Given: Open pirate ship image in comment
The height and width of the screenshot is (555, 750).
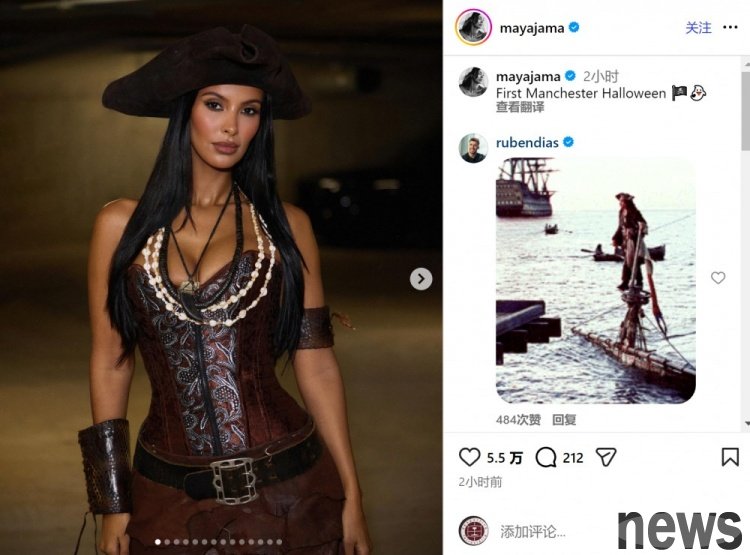Looking at the screenshot, I should click(596, 280).
